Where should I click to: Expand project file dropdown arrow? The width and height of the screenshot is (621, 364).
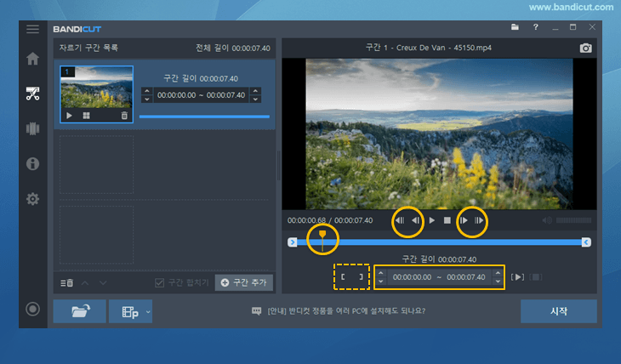[x=148, y=312]
